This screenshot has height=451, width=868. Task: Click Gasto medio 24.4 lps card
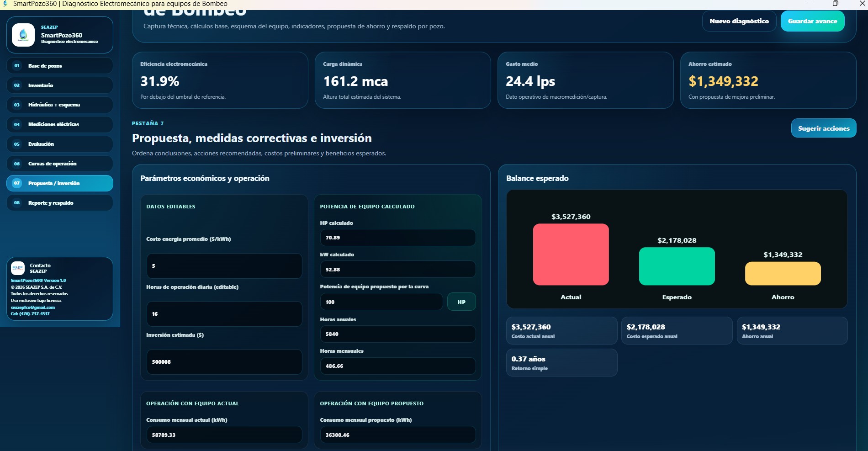point(586,80)
